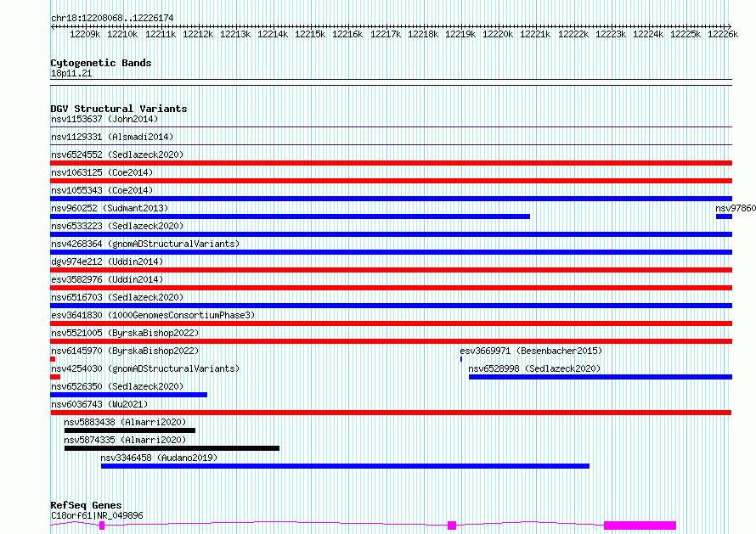Open nsv3346458 (Audano2019) label
756x534 pixels.
tap(159, 458)
